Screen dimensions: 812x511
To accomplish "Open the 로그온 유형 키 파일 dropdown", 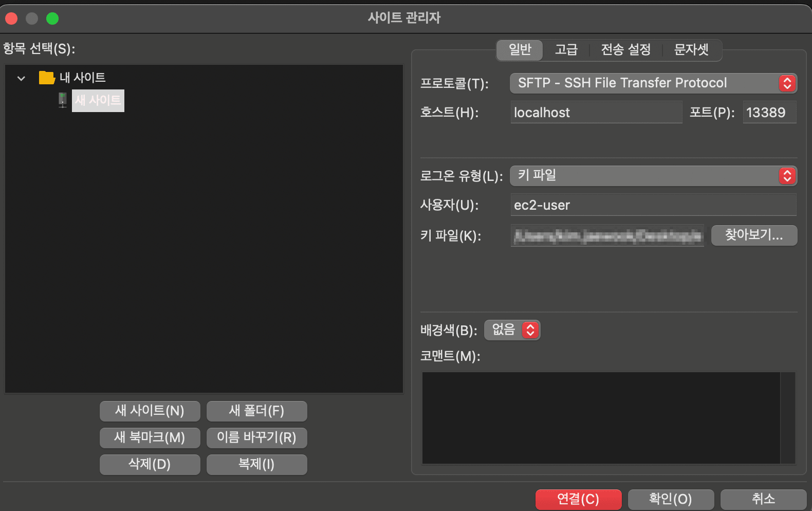I will [x=653, y=176].
